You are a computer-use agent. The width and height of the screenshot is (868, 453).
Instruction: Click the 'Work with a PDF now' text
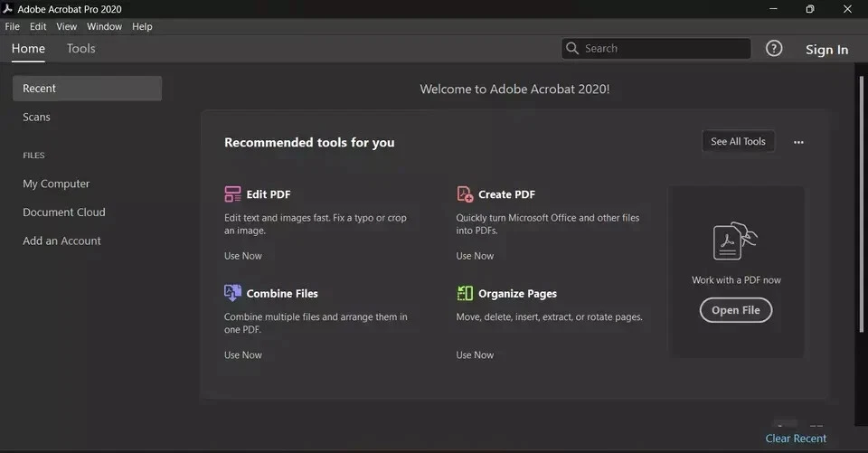click(736, 280)
